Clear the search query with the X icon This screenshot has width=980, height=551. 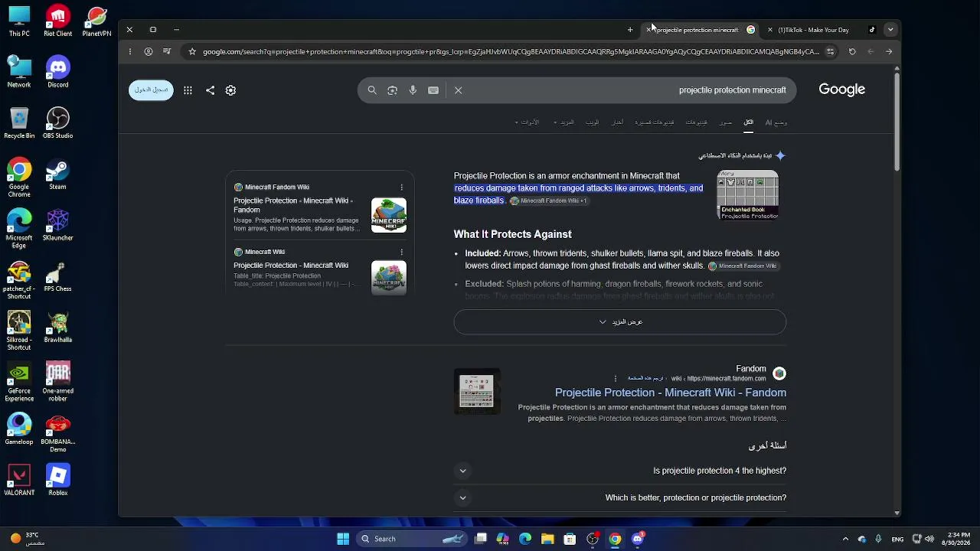(x=459, y=90)
